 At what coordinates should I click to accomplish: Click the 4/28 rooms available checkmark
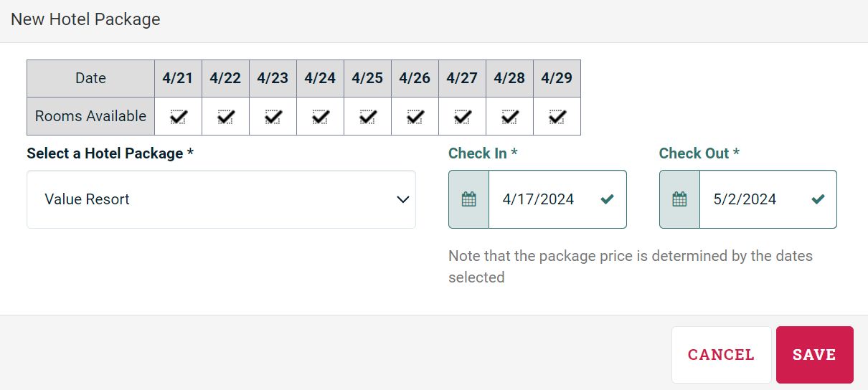point(510,116)
